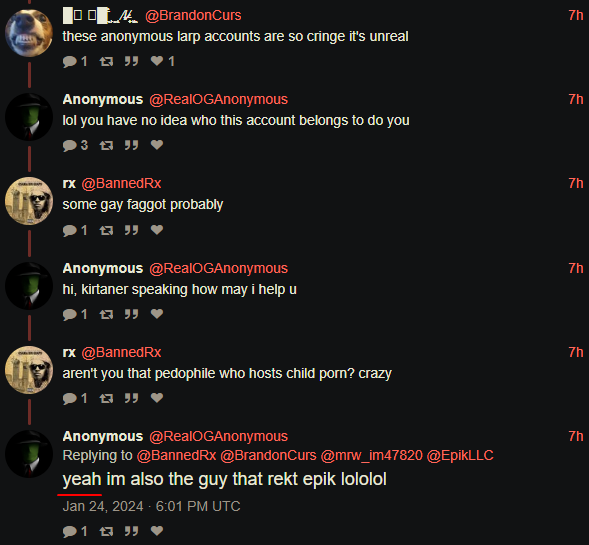Click heart icon under 'yeah im also the guy' tweet
589x545 pixels.
[x=157, y=531]
